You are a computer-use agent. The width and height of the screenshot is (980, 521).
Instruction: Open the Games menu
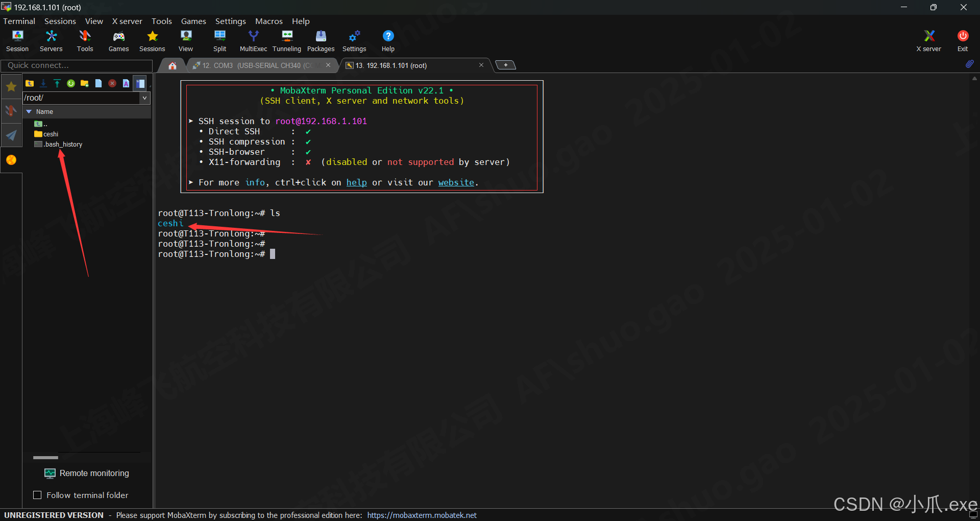(x=193, y=21)
